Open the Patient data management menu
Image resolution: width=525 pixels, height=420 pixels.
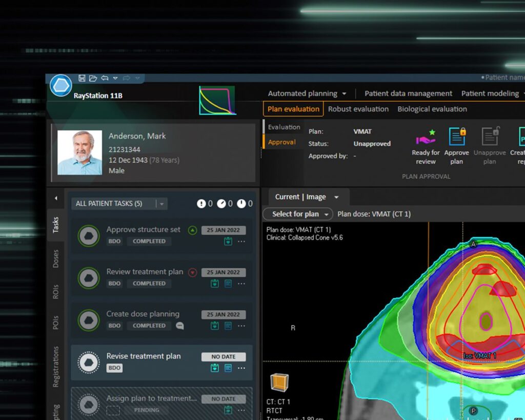[x=408, y=93]
